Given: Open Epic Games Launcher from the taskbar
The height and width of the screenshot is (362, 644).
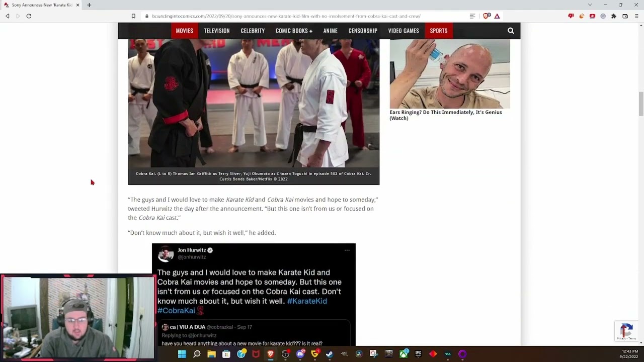Looking at the screenshot, I should tap(418, 354).
